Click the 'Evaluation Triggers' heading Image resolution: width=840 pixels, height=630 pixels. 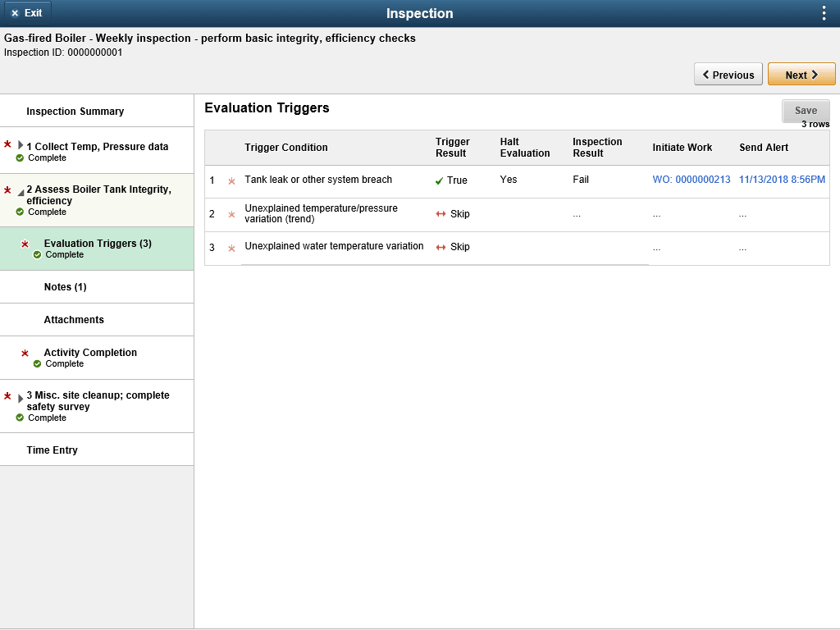267,107
